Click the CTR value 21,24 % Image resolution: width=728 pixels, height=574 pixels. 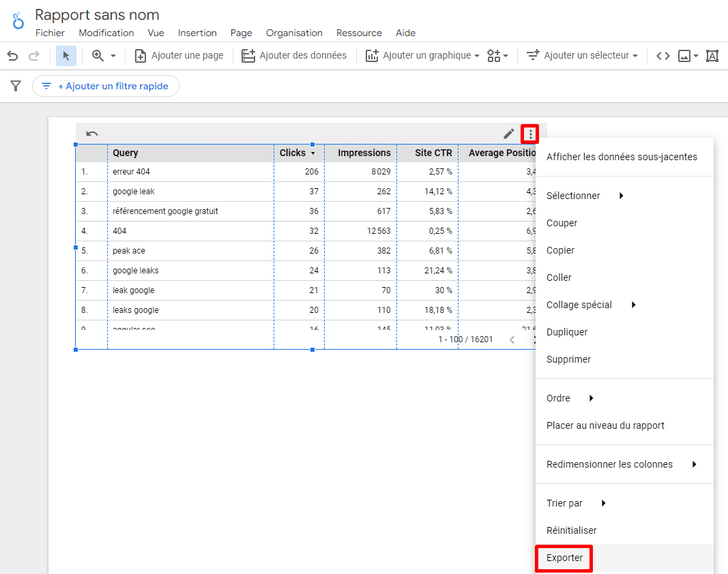438,271
